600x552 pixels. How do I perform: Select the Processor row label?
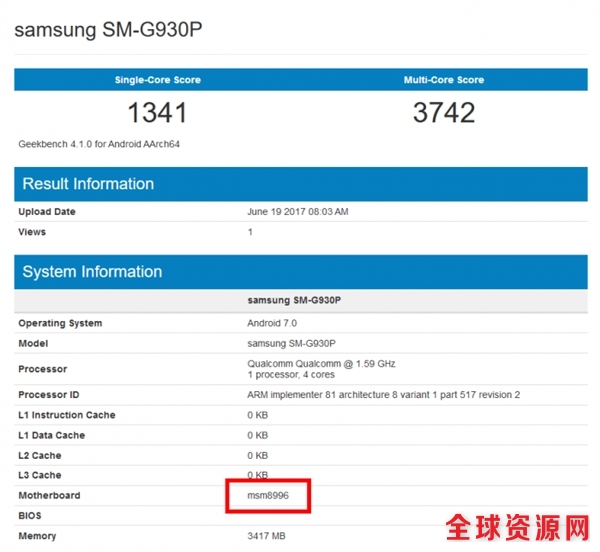coord(43,369)
